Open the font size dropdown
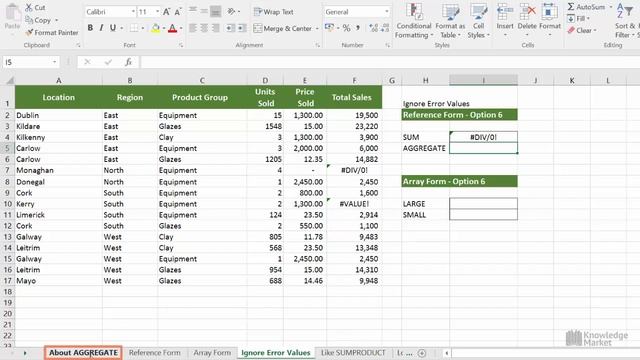The height and width of the screenshot is (360, 640). 157,12
